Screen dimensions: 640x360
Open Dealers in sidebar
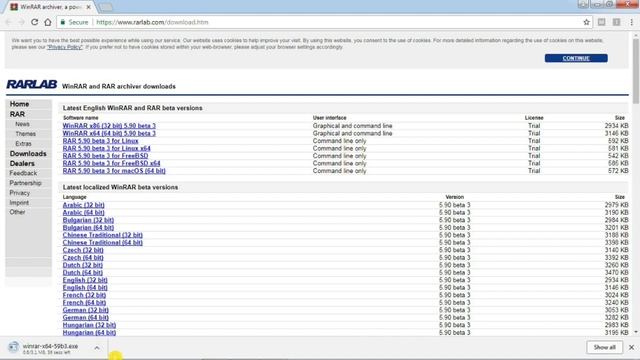click(x=22, y=163)
